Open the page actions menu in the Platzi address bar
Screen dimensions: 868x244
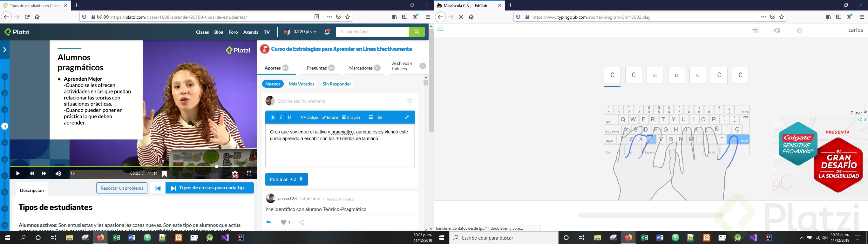pos(329,17)
